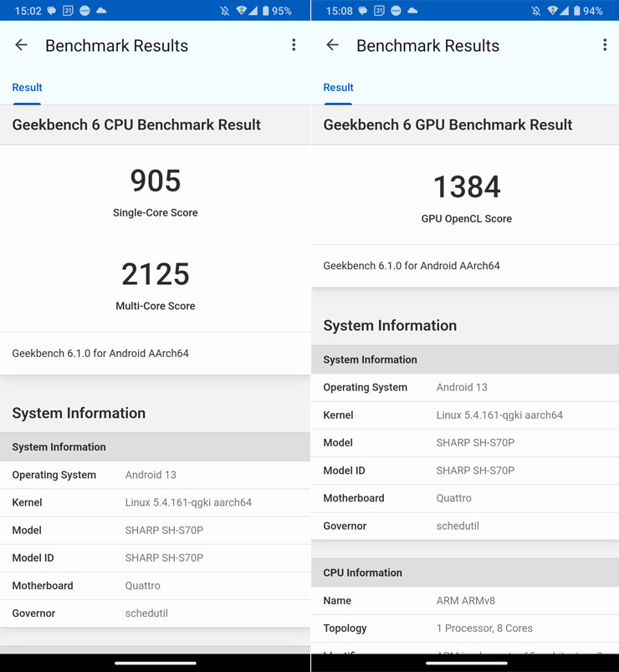
Task: Tap Kernel Linux 5.4.161 value on left screen
Action: [x=188, y=502]
